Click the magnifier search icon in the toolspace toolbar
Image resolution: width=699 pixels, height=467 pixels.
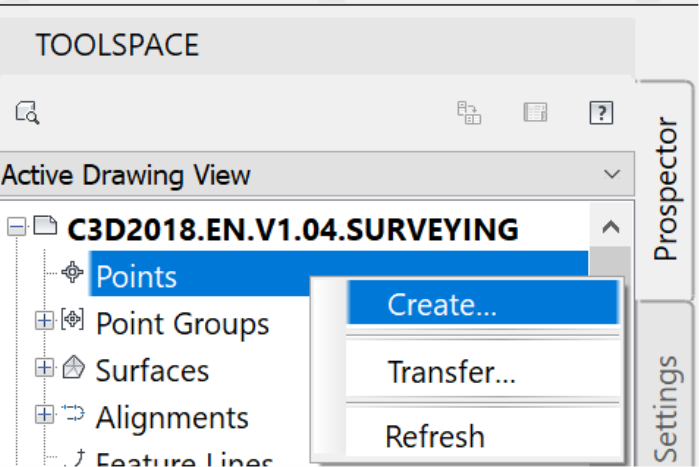coord(26,112)
